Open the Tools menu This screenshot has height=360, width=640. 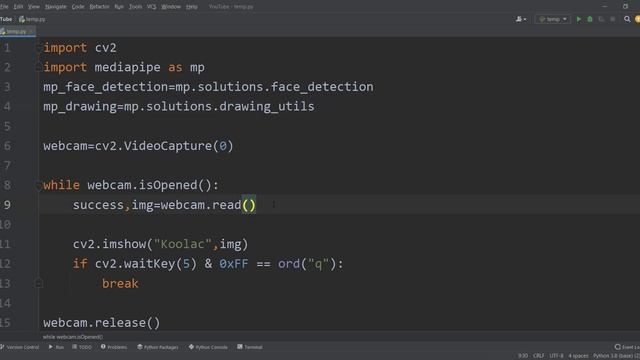pos(136,7)
